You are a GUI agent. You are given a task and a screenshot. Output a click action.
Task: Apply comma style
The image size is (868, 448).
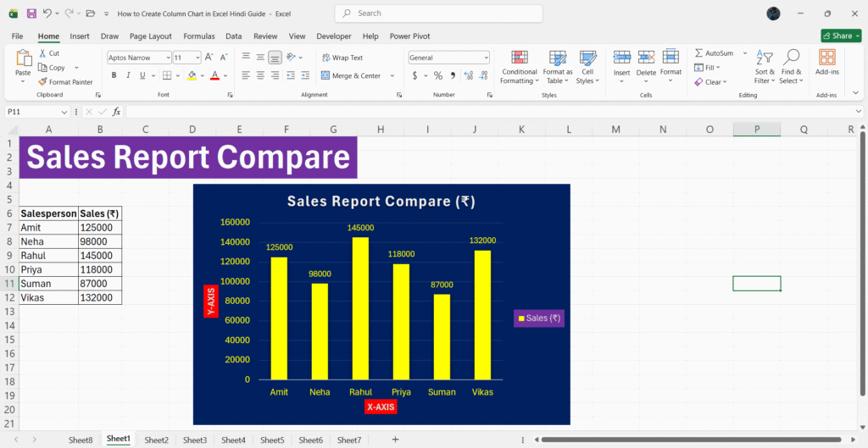(x=453, y=75)
